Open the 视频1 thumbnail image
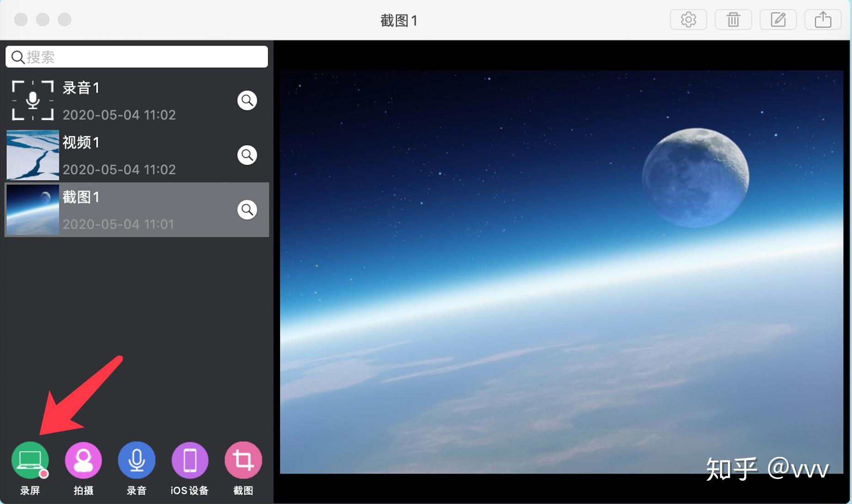This screenshot has width=852, height=504. pyautogui.click(x=32, y=155)
